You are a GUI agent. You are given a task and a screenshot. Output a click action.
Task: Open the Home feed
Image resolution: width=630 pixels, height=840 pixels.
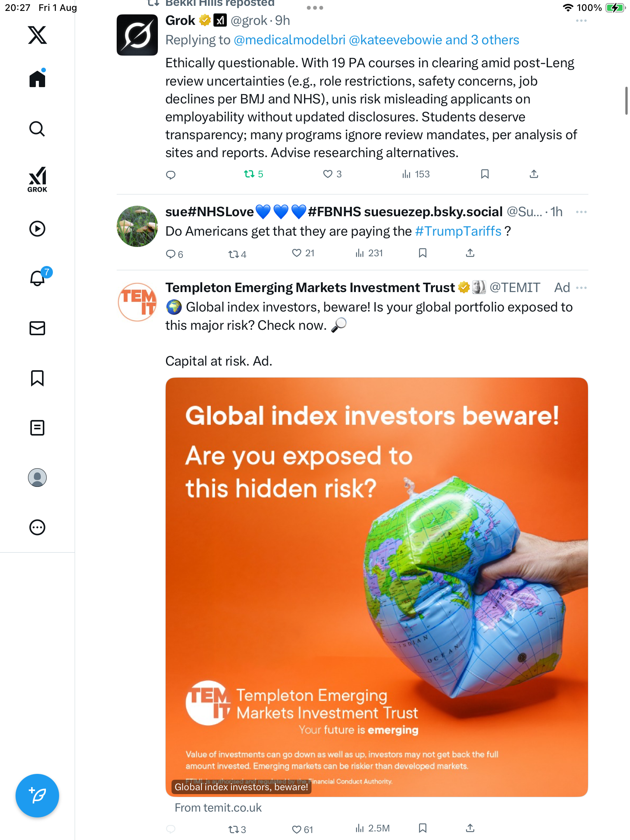37,79
